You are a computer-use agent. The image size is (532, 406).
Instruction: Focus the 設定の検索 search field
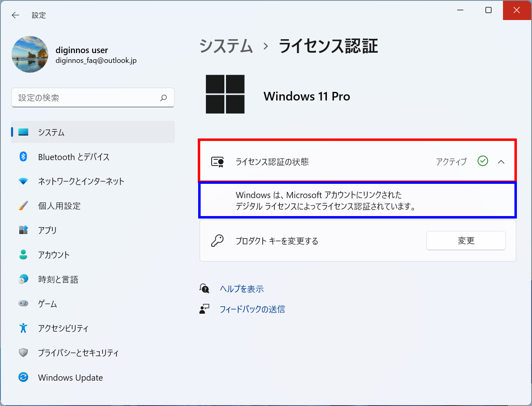93,98
